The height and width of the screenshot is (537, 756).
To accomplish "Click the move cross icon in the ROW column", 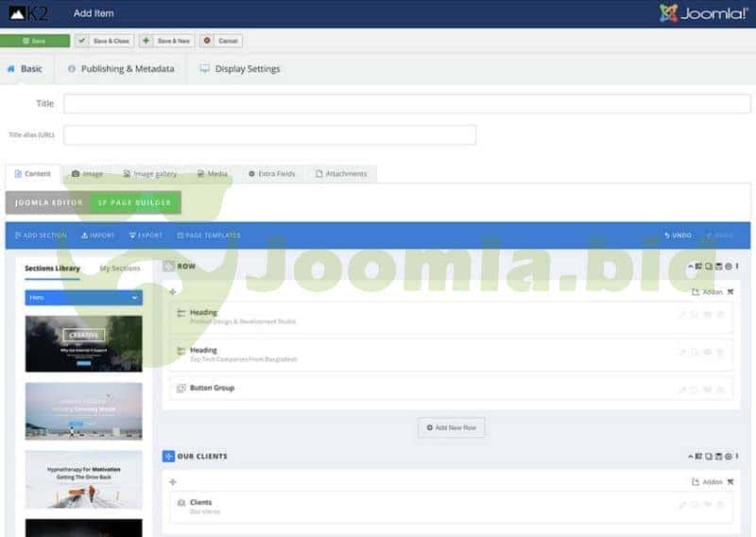I will [x=172, y=292].
